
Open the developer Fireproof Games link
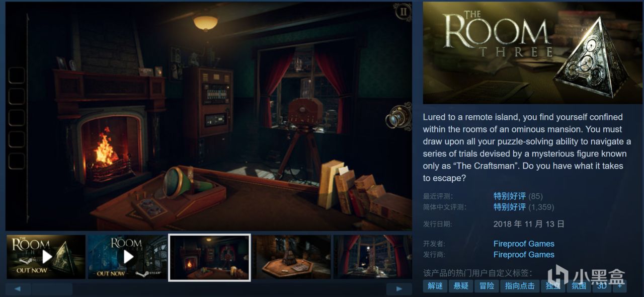tap(524, 244)
